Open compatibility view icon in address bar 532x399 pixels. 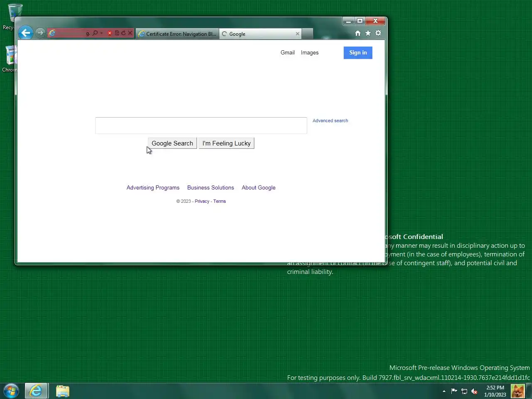pyautogui.click(x=117, y=33)
